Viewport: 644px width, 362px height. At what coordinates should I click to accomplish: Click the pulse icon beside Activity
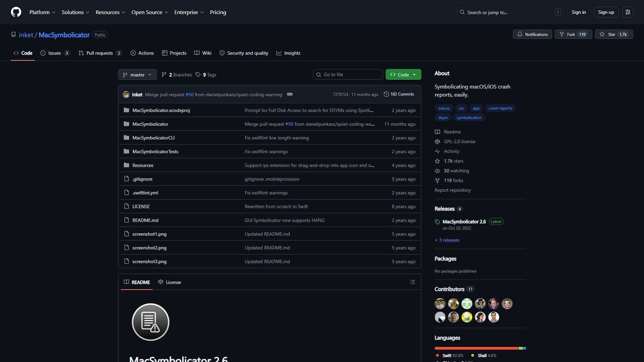click(437, 152)
